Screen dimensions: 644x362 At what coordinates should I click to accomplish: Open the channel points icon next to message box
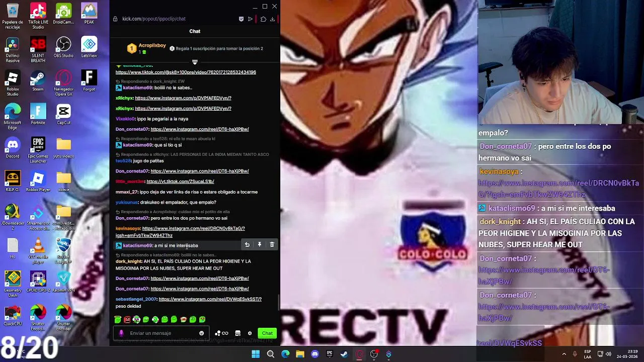pos(221,333)
